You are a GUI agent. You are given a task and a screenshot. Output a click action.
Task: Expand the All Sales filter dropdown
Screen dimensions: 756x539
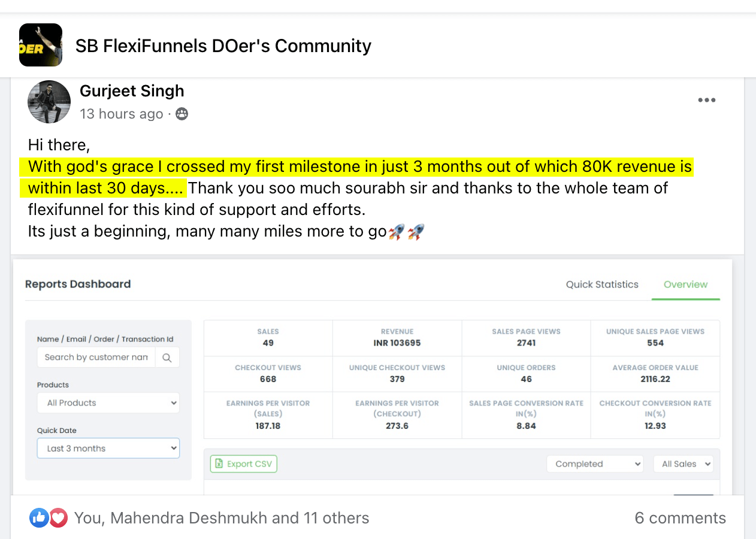[684, 464]
